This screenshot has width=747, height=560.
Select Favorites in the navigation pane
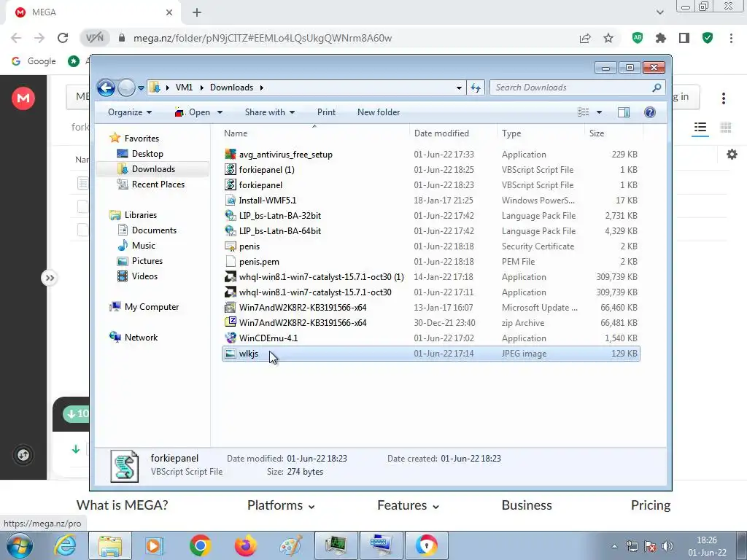pyautogui.click(x=142, y=139)
